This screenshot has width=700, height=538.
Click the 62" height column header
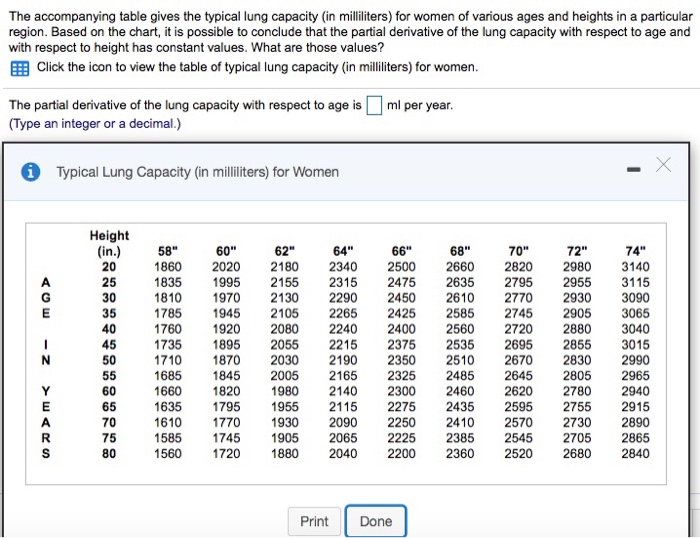[284, 251]
